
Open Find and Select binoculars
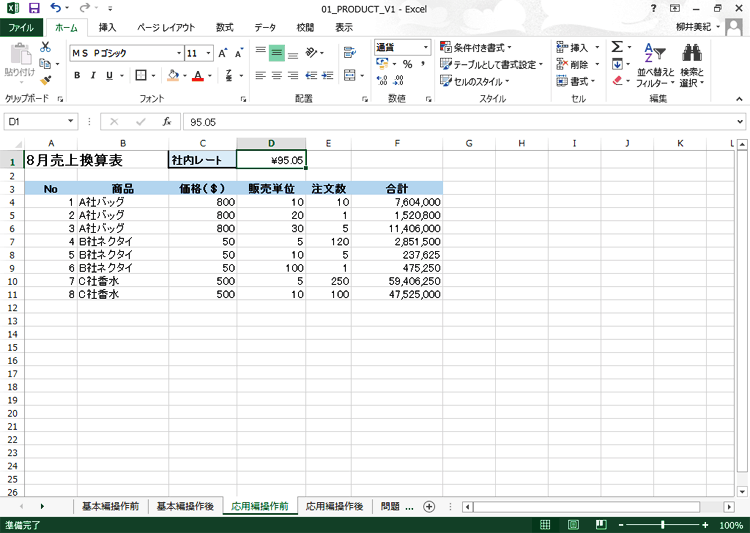pos(692,65)
